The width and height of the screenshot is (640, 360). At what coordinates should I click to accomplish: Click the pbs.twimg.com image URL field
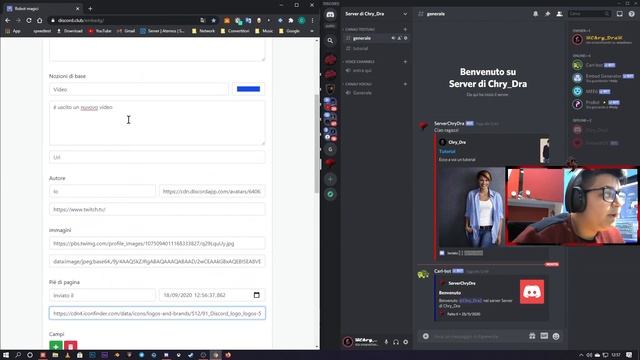[157, 243]
